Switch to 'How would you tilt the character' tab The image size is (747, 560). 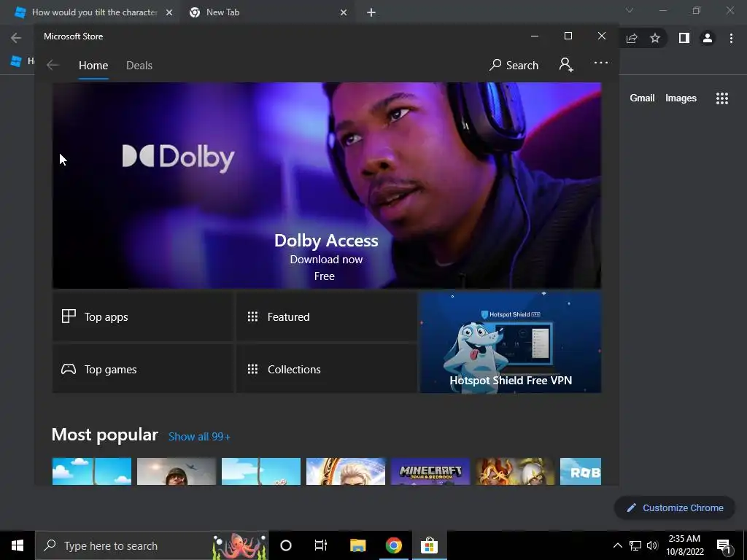94,12
